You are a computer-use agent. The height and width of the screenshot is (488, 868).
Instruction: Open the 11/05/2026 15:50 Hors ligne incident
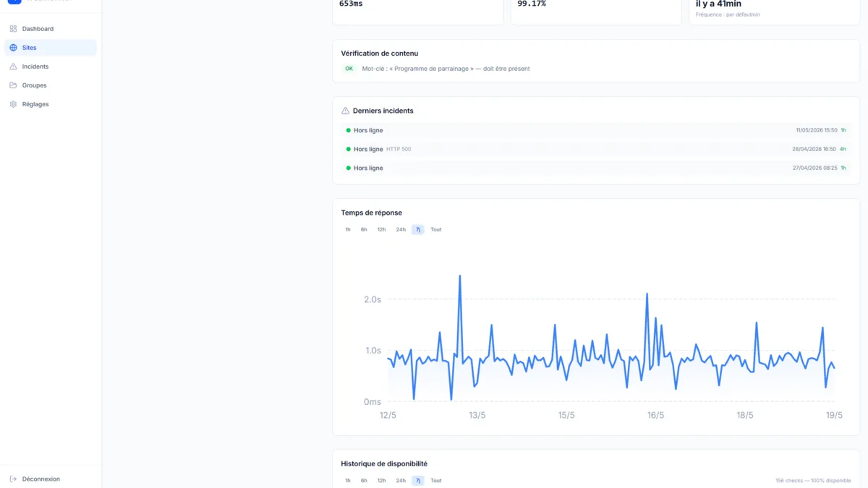(x=596, y=130)
